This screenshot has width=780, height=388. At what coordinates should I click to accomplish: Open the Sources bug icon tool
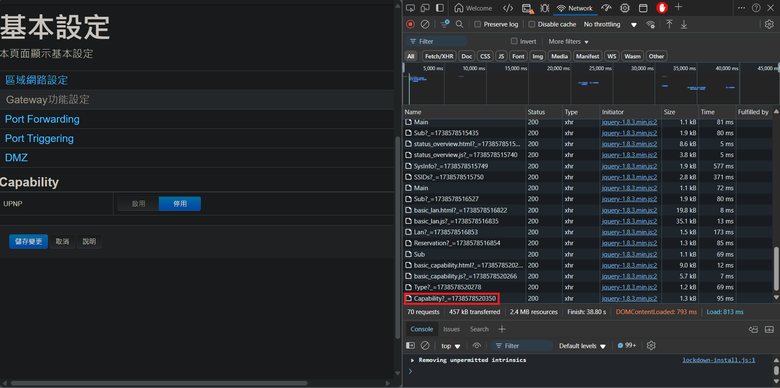[x=545, y=8]
